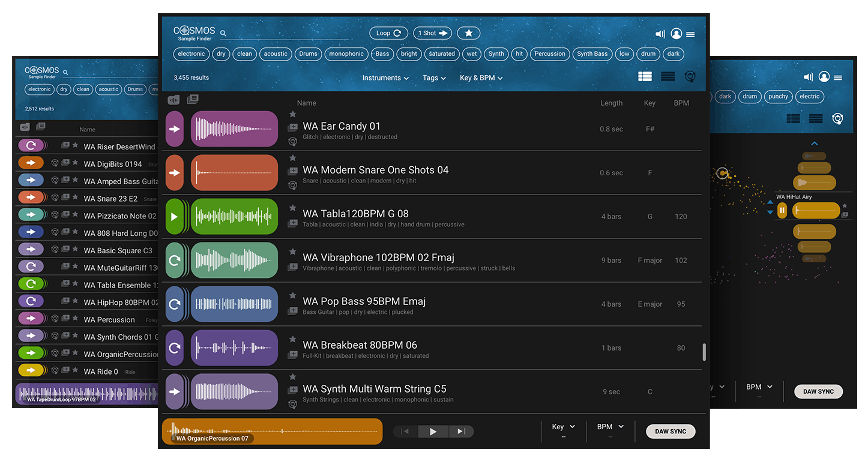Select the Synth Bass tag
This screenshot has width=868, height=461.
[592, 53]
